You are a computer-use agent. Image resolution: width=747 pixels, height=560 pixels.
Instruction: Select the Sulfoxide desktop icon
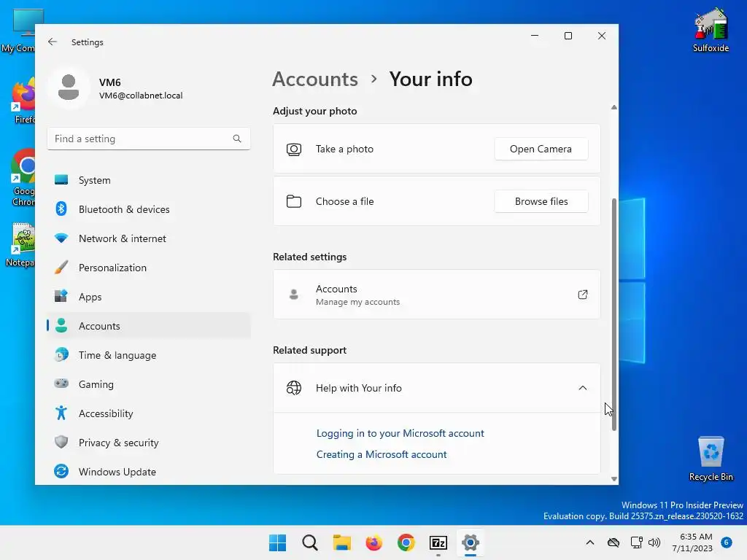point(711,31)
